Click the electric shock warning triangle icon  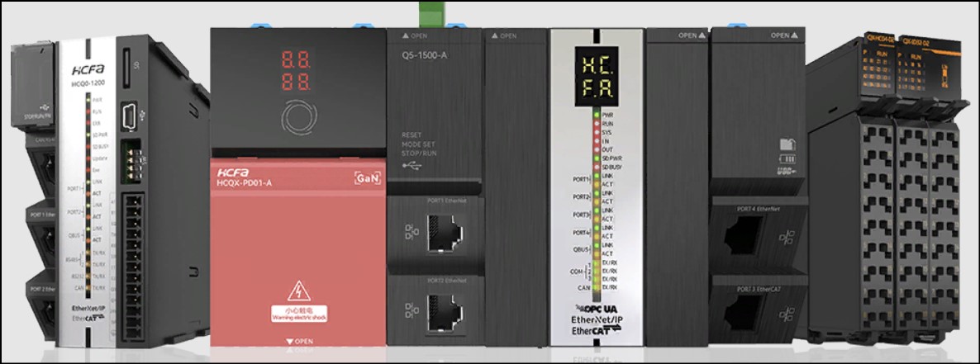(297, 291)
